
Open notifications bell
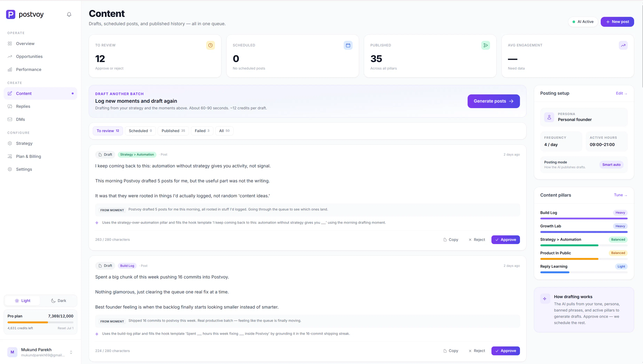click(69, 14)
